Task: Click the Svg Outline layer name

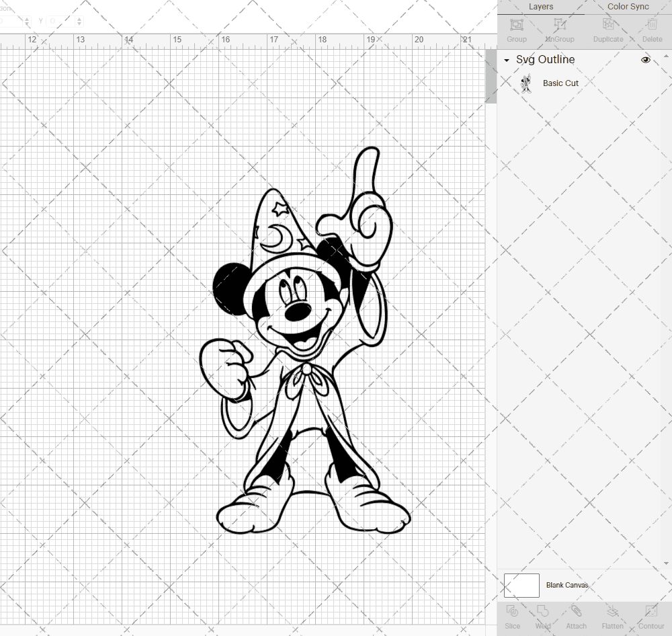Action: click(545, 60)
